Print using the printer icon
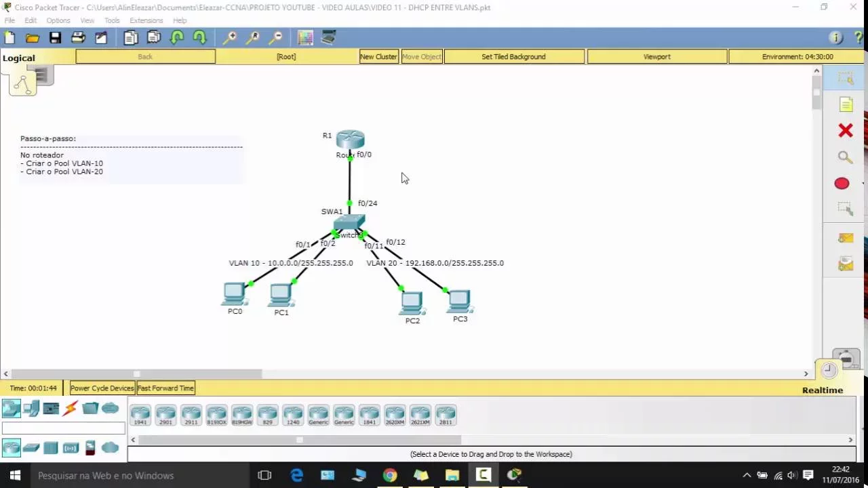 click(x=78, y=38)
